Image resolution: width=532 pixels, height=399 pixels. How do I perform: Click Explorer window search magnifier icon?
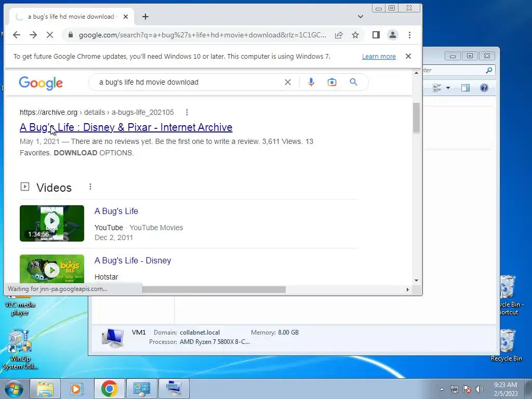tap(489, 70)
